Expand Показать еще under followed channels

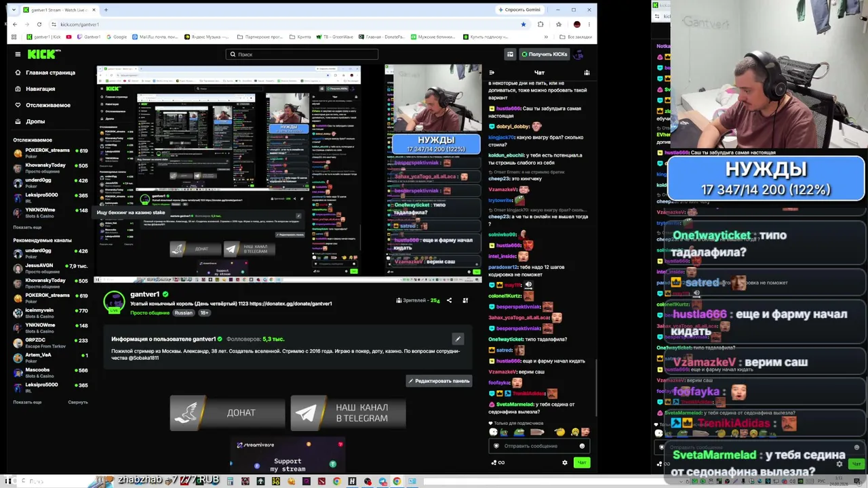pyautogui.click(x=27, y=227)
